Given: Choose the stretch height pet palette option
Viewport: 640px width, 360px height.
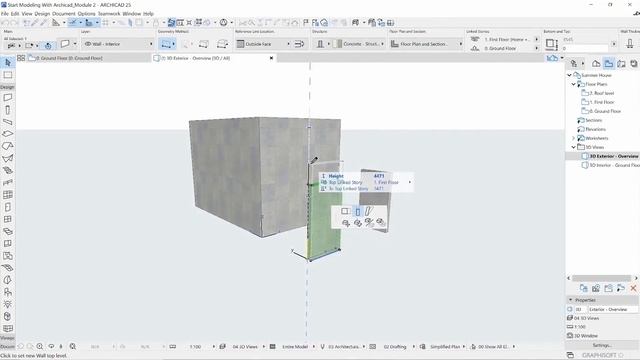Looking at the screenshot, I should coord(358,211).
